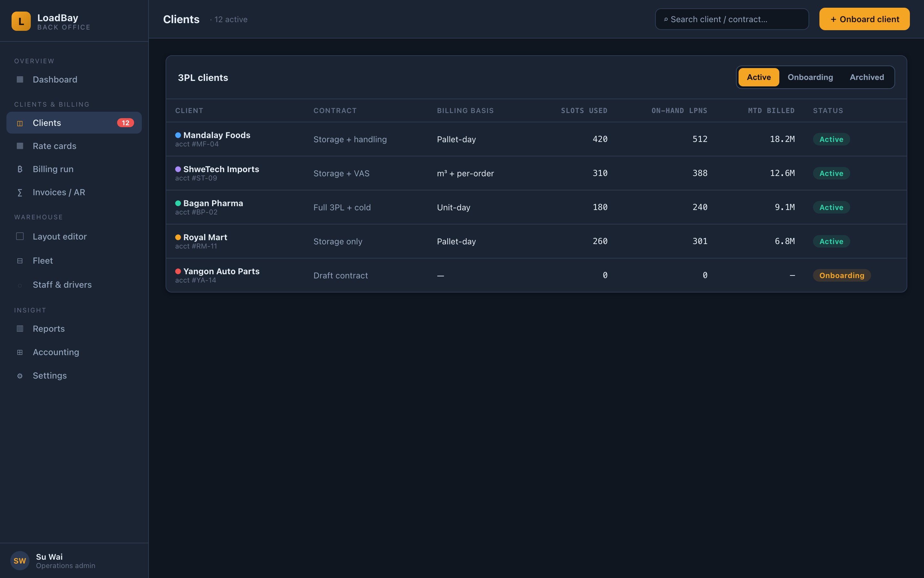Image resolution: width=924 pixels, height=578 pixels.
Task: Go to Billing run
Action: [x=74, y=169]
